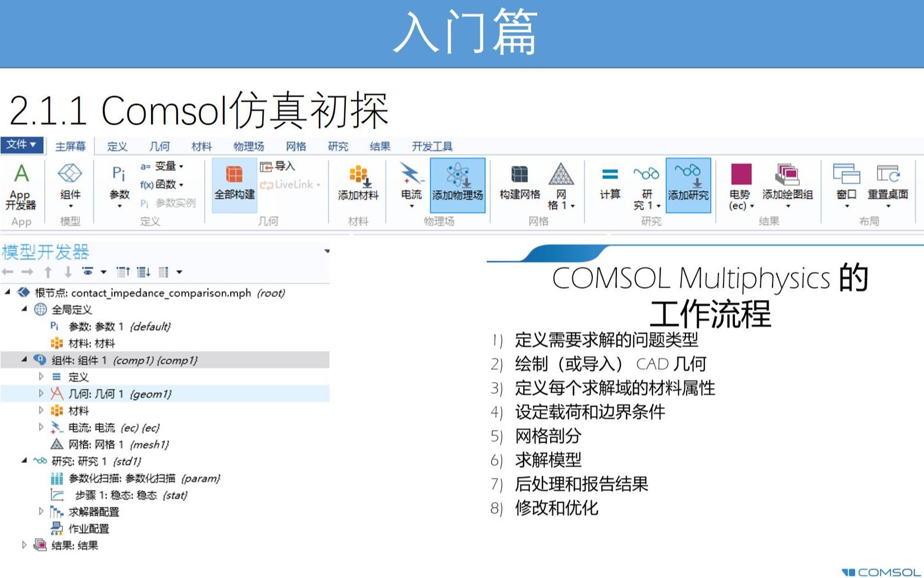Collapse the 根节点 root node
Screen dimensions: 924x578
click(x=7, y=292)
